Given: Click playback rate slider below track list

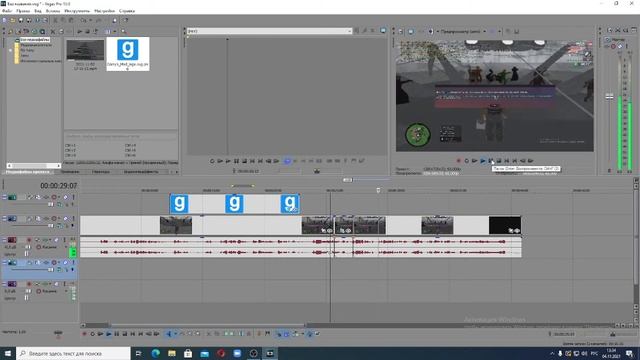Looking at the screenshot, I should click(58, 333).
